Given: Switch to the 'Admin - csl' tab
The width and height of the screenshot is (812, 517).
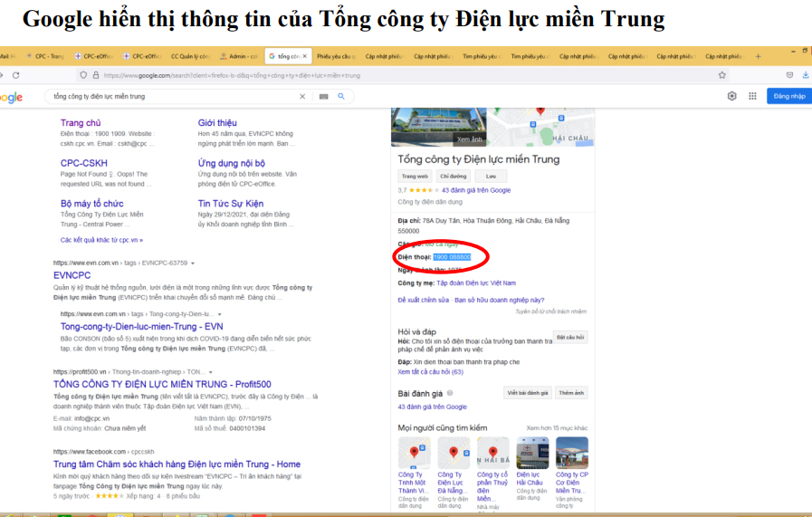Looking at the screenshot, I should 239,56.
